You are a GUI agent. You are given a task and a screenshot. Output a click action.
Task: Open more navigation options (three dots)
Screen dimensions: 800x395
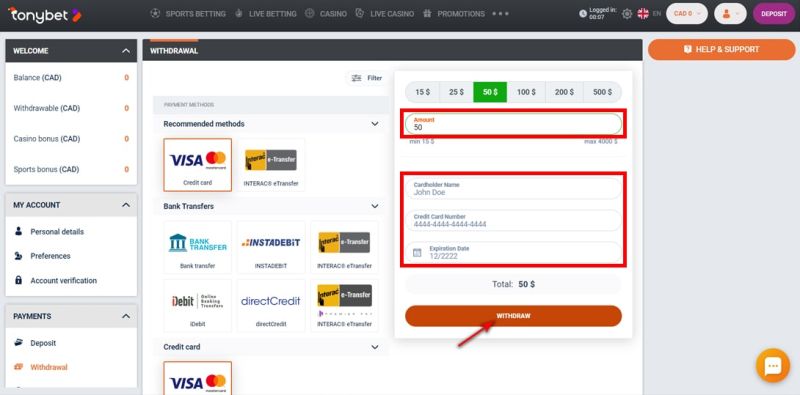(500, 14)
